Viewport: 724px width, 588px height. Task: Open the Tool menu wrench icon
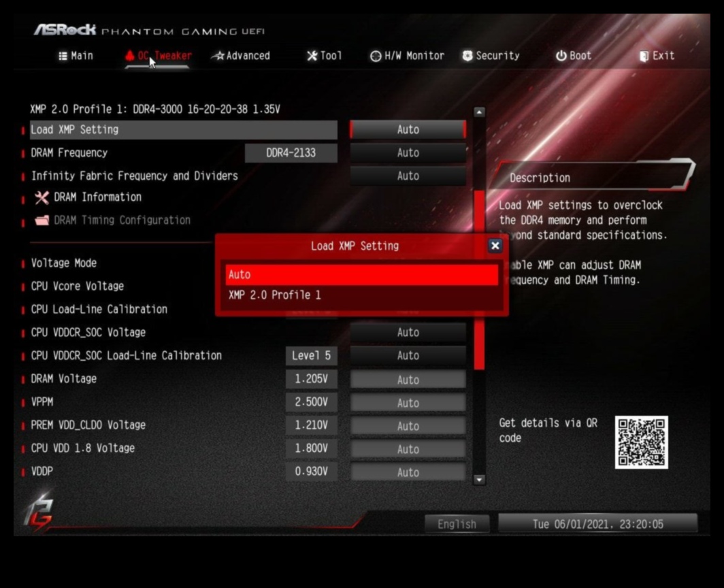click(312, 56)
